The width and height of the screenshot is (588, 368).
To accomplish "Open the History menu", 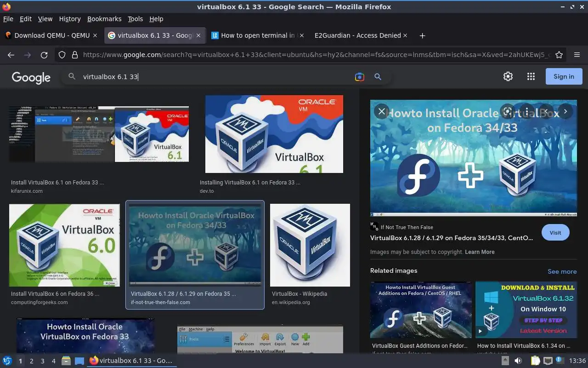I will pyautogui.click(x=70, y=19).
